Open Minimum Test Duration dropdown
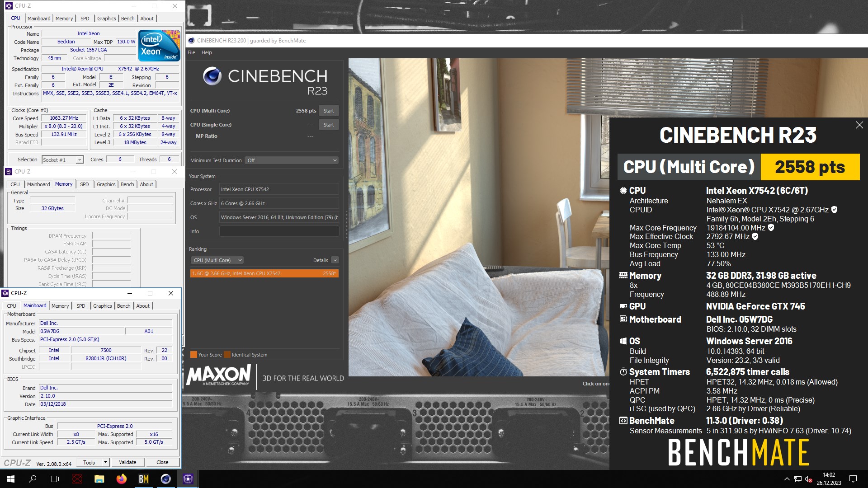The width and height of the screenshot is (868, 488). coord(292,160)
